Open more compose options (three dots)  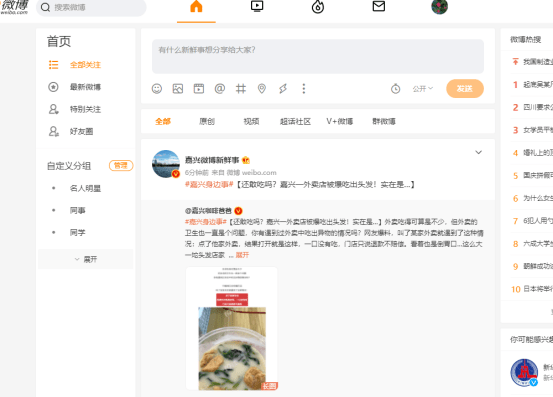(304, 88)
